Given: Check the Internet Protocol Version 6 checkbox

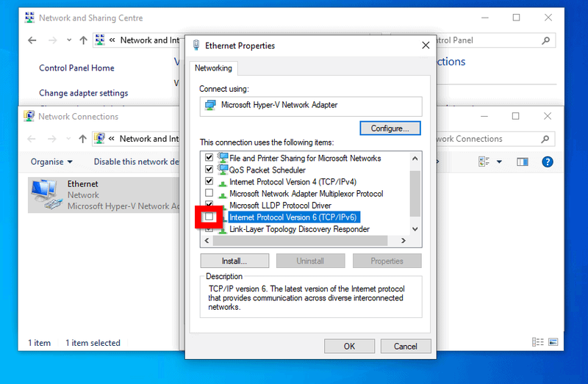Looking at the screenshot, I should pyautogui.click(x=209, y=217).
